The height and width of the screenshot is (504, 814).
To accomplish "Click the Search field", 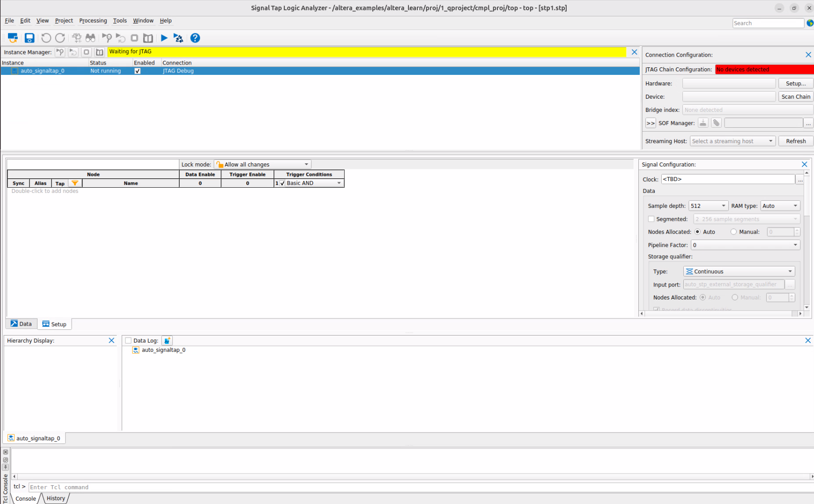I will click(x=768, y=23).
